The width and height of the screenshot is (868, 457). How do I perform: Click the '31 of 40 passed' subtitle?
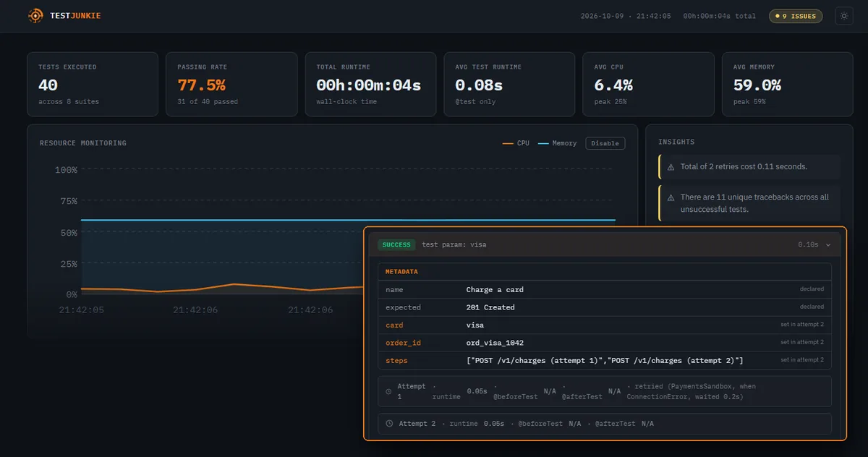(208, 102)
